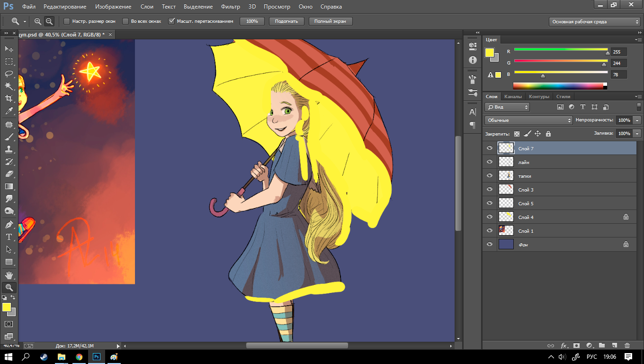Viewport: 644px width, 364px height.
Task: Open blend mode dropdown 'Обычные'
Action: 528,120
